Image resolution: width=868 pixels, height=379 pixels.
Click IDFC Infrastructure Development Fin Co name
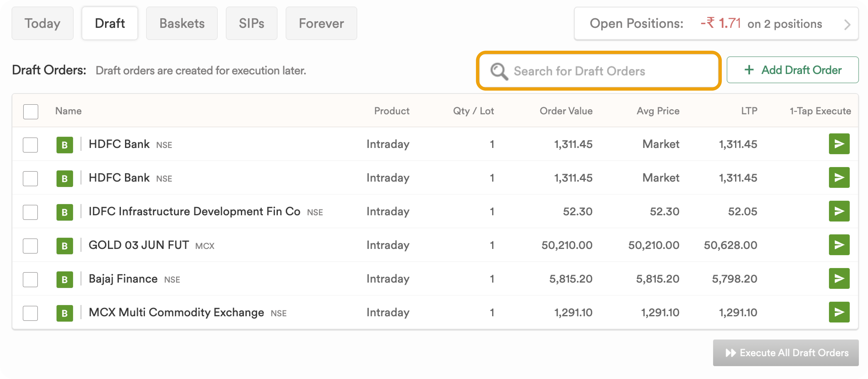194,211
